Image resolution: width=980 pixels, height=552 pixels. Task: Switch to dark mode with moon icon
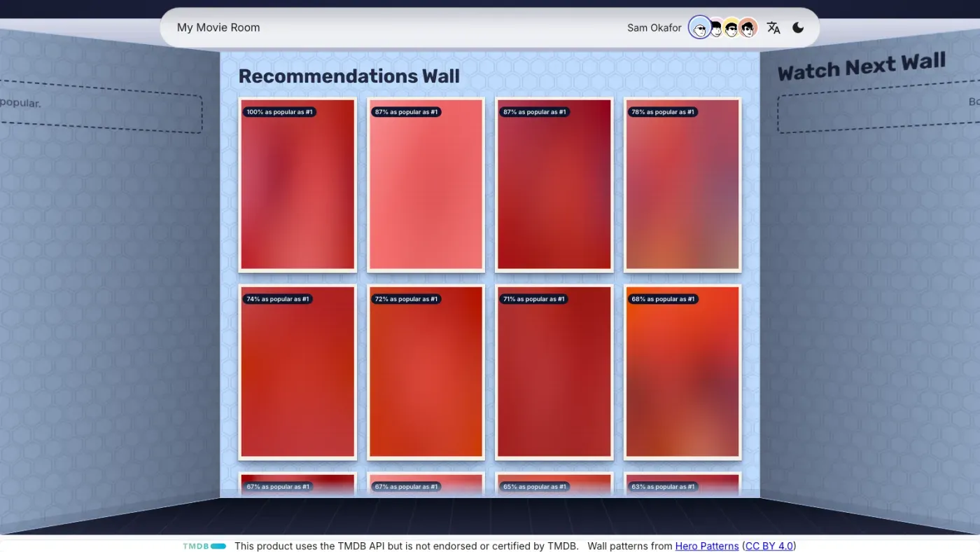[x=798, y=28]
